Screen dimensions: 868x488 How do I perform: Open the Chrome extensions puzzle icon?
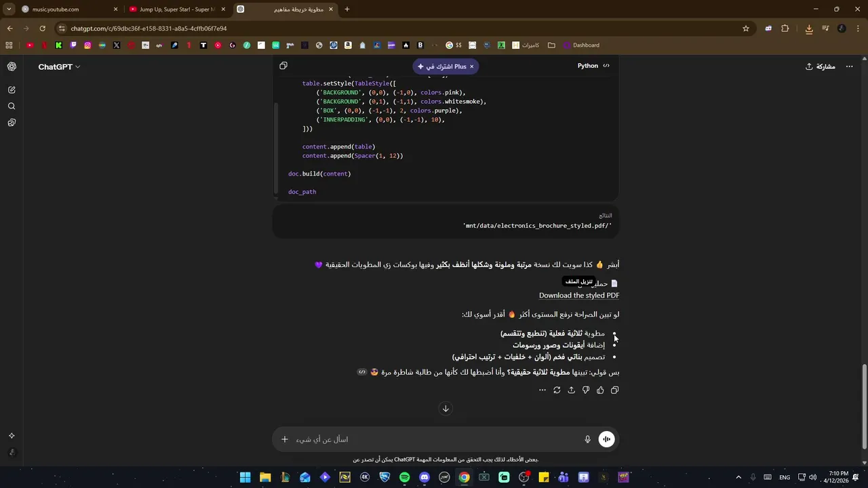click(785, 28)
